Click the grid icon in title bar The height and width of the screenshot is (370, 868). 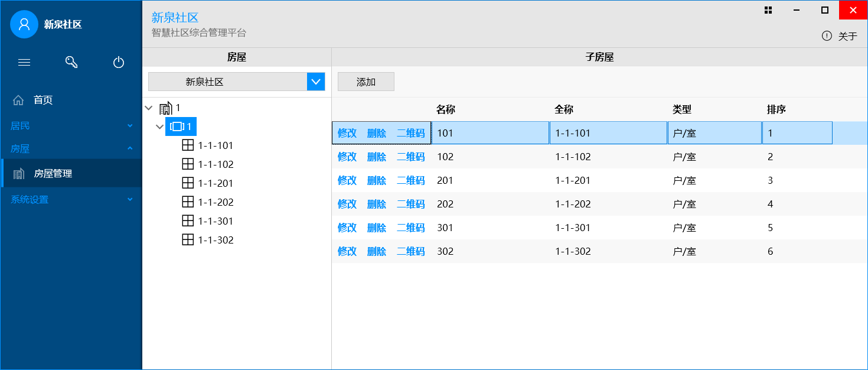768,10
